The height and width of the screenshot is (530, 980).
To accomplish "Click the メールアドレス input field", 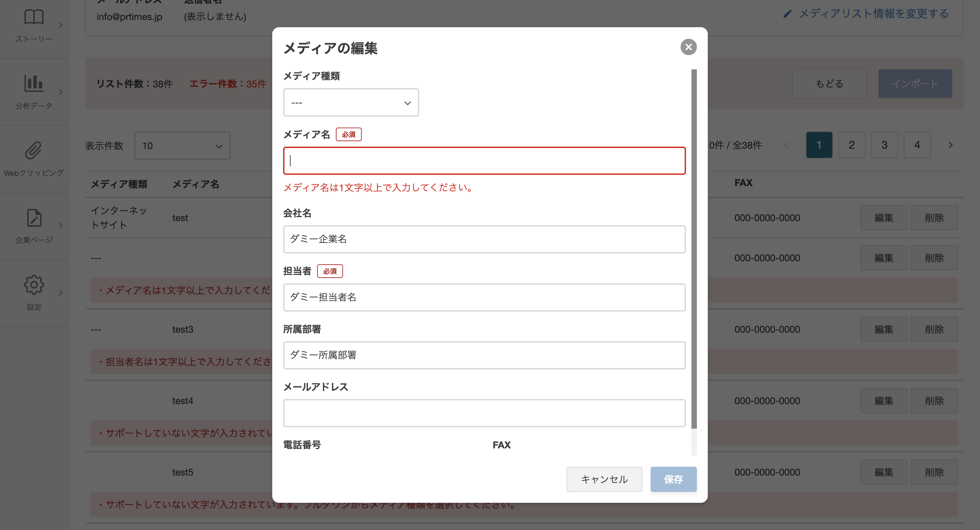I will click(x=484, y=413).
